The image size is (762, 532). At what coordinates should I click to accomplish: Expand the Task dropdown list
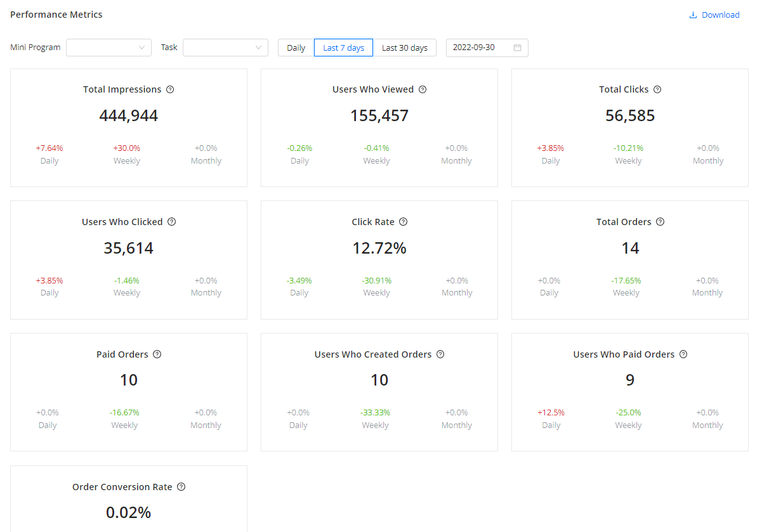click(x=225, y=48)
